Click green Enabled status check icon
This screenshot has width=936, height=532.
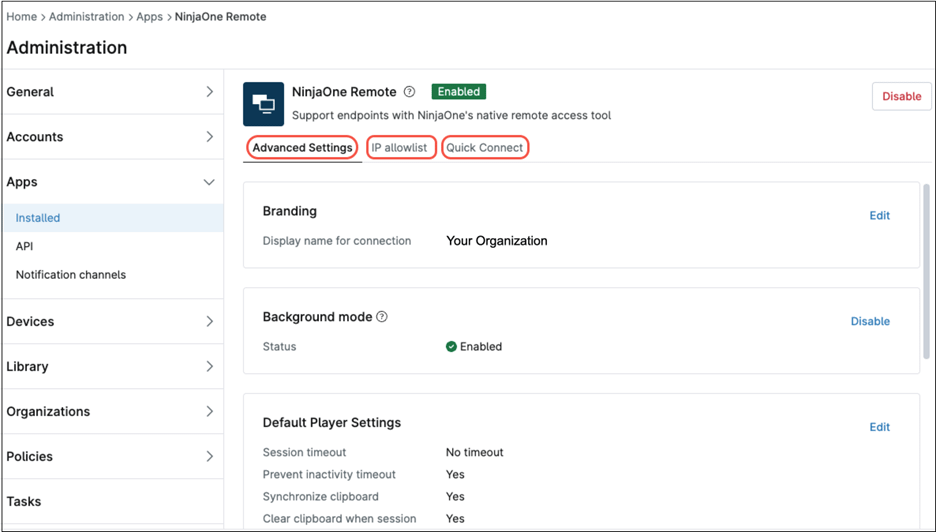click(451, 347)
